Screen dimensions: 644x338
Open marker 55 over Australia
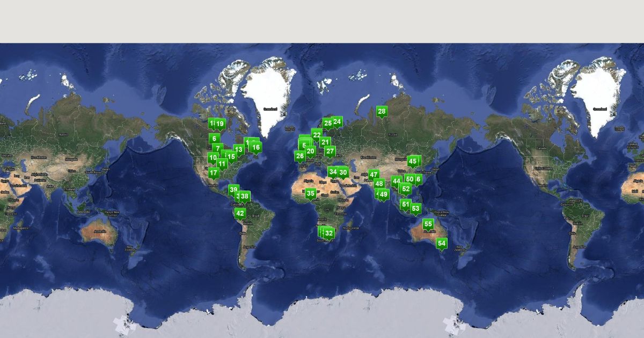tap(428, 224)
